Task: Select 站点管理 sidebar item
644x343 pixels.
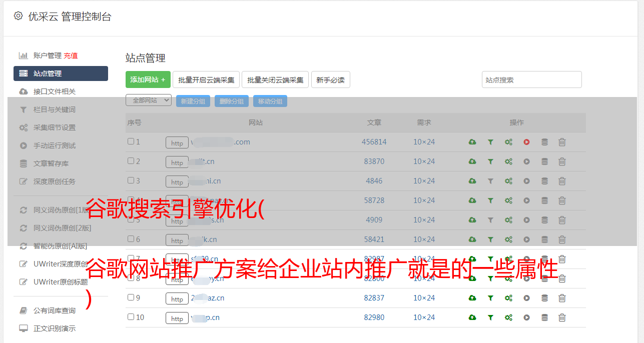Action: (61, 73)
